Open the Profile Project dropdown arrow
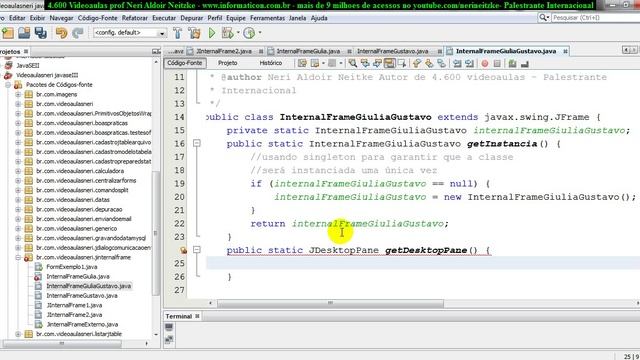 click(x=260, y=33)
